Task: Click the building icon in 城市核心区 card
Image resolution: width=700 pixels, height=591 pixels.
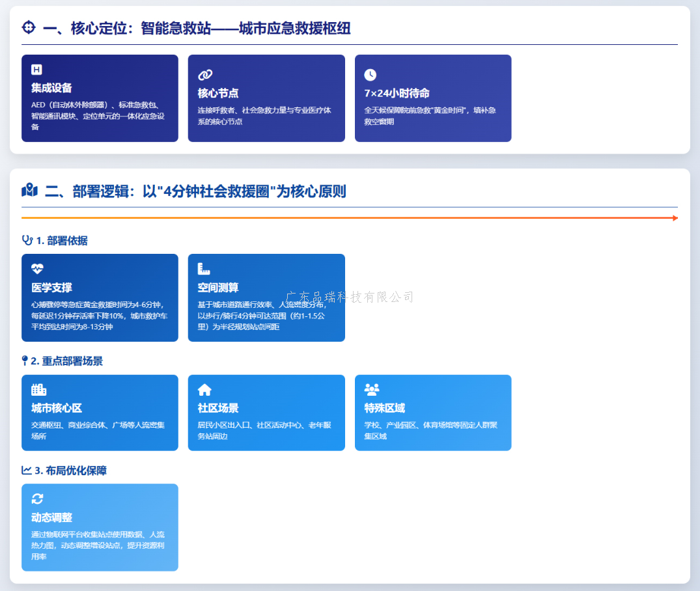Action: click(x=38, y=389)
